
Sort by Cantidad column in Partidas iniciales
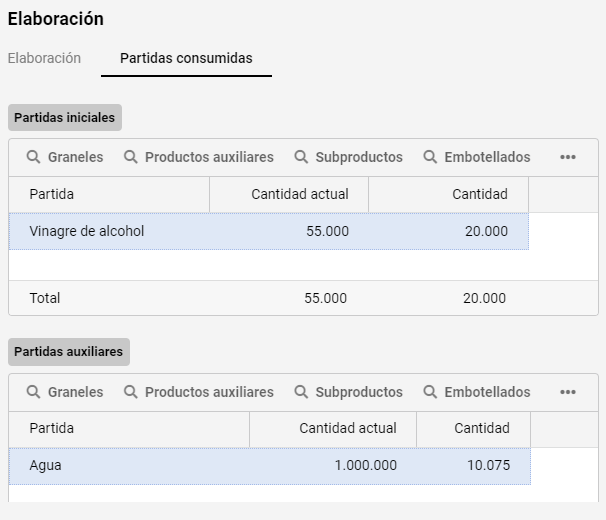448,194
